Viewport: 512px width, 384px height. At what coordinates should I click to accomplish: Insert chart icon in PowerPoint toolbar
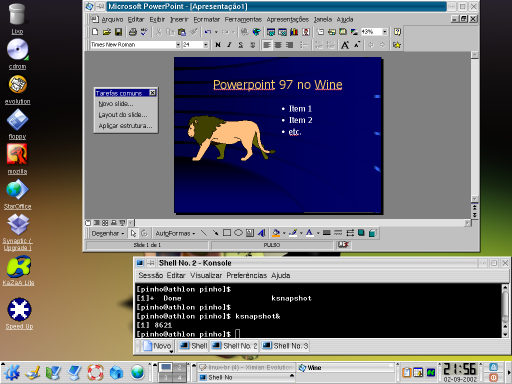click(294, 32)
